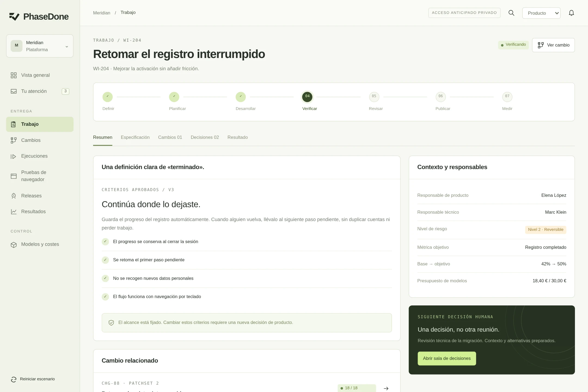Open the Resultado tab
Screen dimensions: 588x392
coord(237,137)
